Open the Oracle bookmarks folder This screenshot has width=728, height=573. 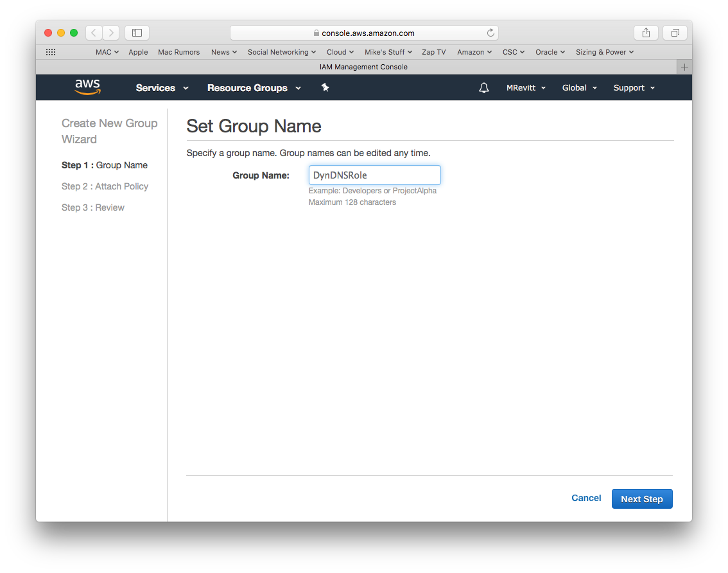pyautogui.click(x=550, y=52)
